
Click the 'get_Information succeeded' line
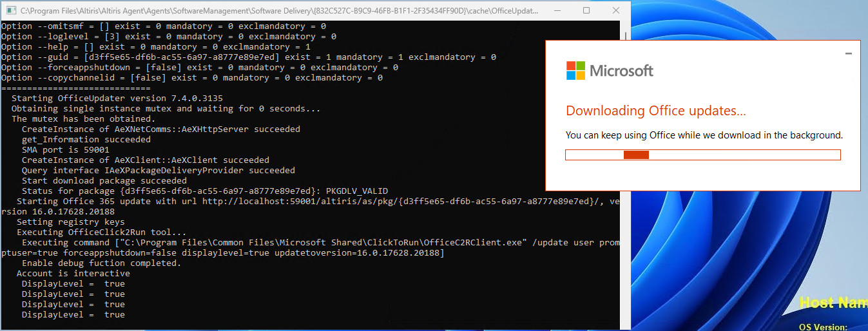click(x=86, y=139)
